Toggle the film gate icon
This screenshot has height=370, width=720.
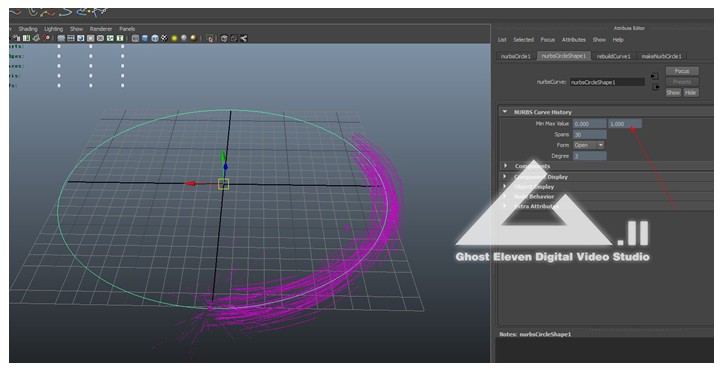point(71,38)
